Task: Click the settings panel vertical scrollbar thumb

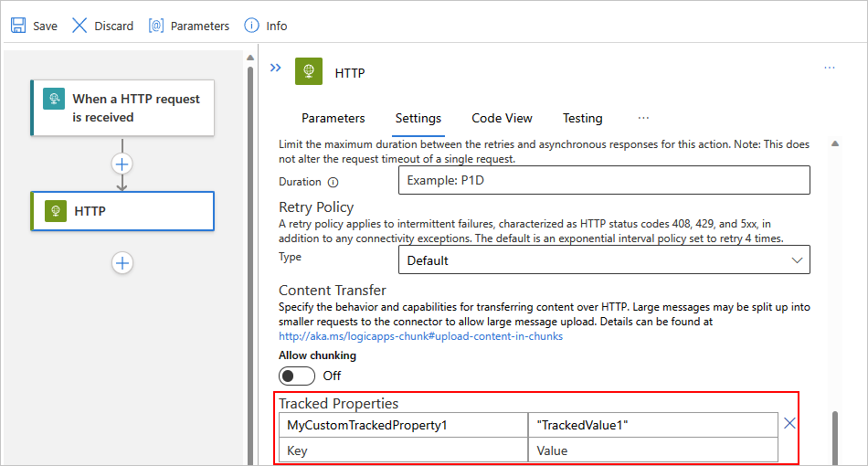Action: (834, 437)
